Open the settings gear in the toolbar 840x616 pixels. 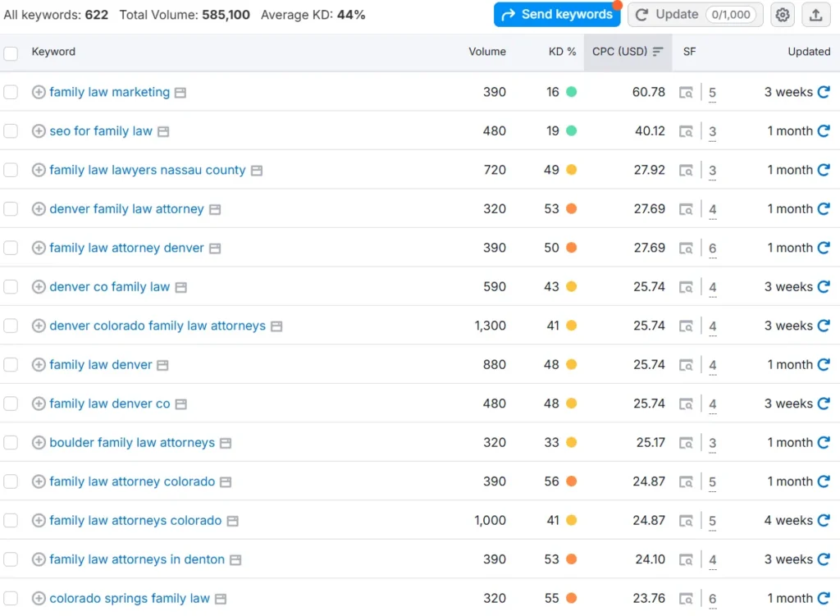click(782, 14)
